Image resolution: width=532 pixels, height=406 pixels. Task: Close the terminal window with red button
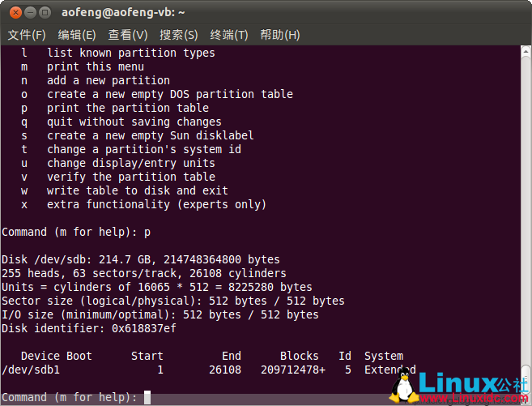coord(15,12)
